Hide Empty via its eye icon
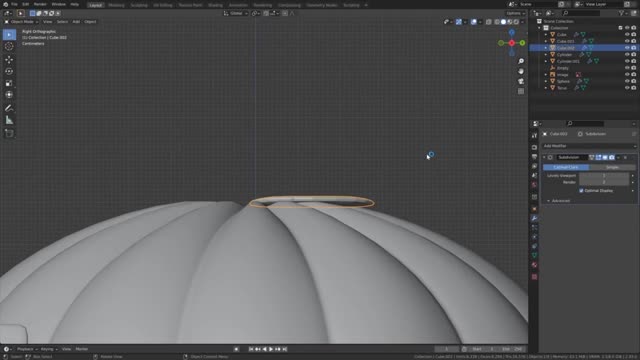 [x=627, y=68]
